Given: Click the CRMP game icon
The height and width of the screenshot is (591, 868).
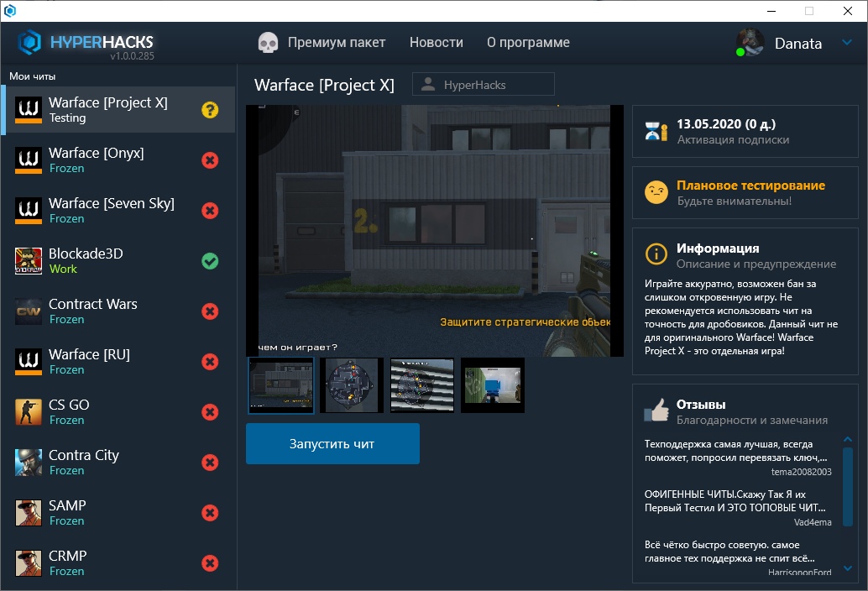Looking at the screenshot, I should (29, 562).
